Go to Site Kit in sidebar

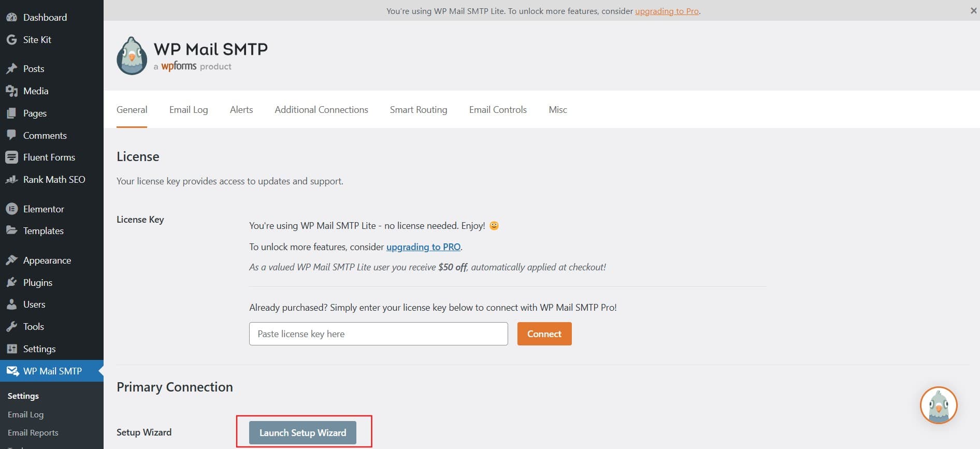(x=52, y=39)
